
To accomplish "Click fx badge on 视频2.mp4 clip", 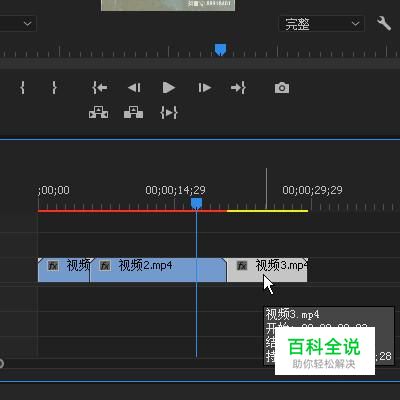I will (x=105, y=266).
